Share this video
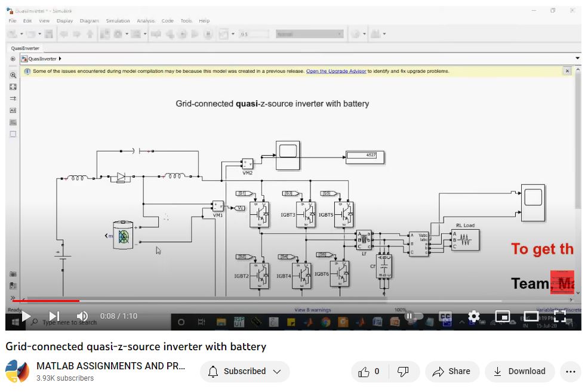 [x=451, y=371]
